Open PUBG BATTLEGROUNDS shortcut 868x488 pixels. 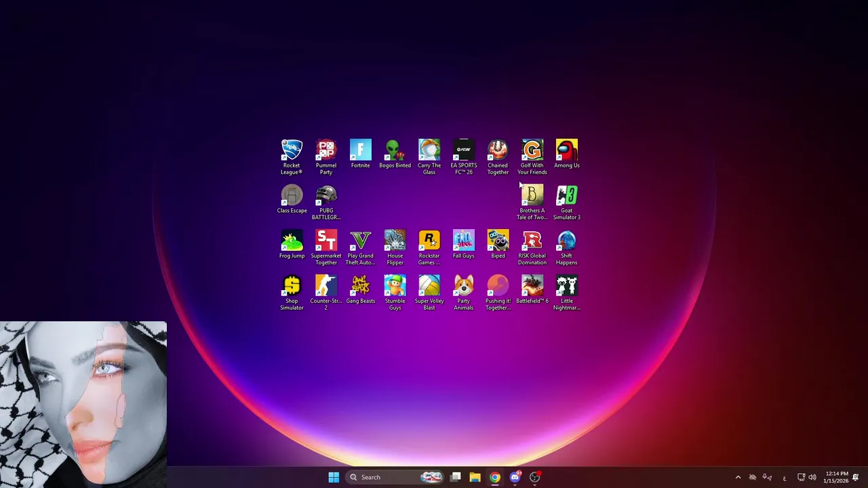(x=326, y=203)
